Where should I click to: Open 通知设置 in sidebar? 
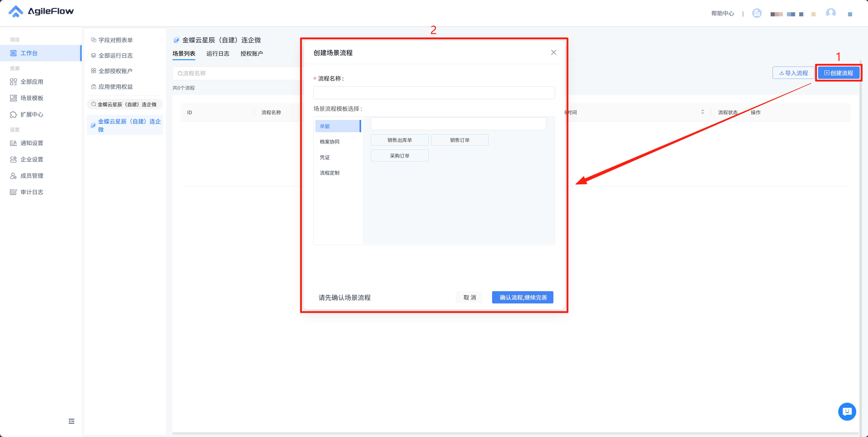pos(32,143)
